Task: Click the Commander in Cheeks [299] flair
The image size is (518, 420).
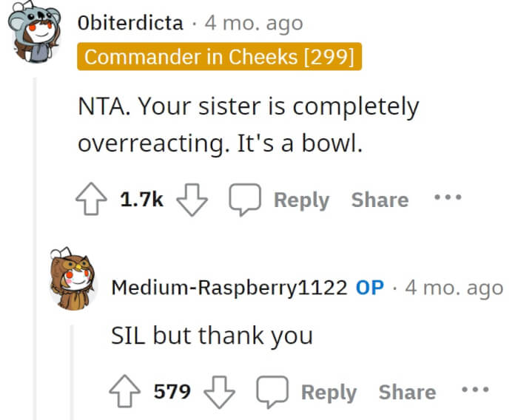Action: pyautogui.click(x=219, y=56)
